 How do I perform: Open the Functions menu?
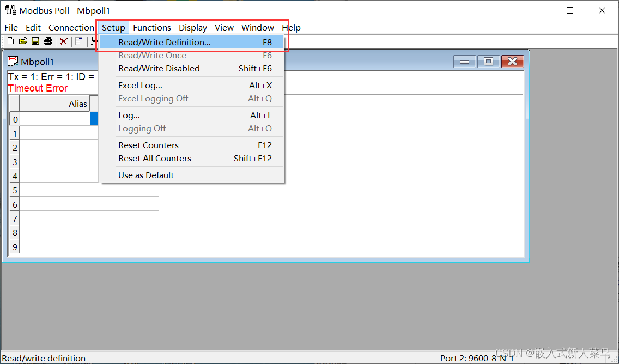pyautogui.click(x=152, y=28)
